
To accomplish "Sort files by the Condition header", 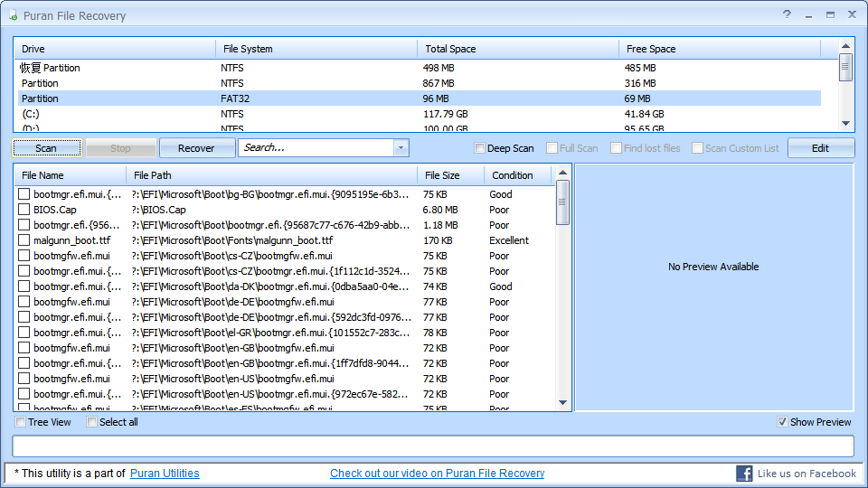I will [x=518, y=175].
